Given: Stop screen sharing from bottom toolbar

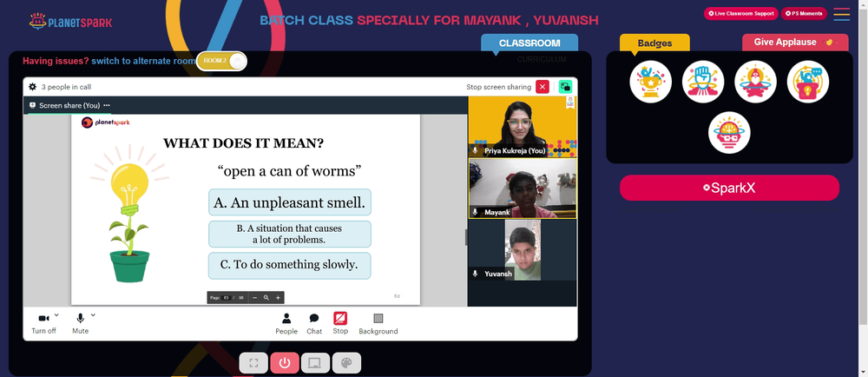Looking at the screenshot, I should [x=340, y=323].
